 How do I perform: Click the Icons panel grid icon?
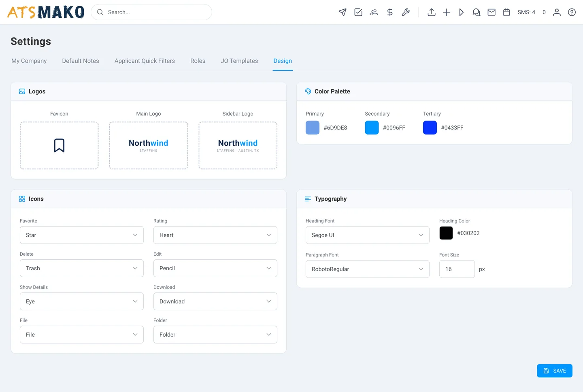click(22, 199)
